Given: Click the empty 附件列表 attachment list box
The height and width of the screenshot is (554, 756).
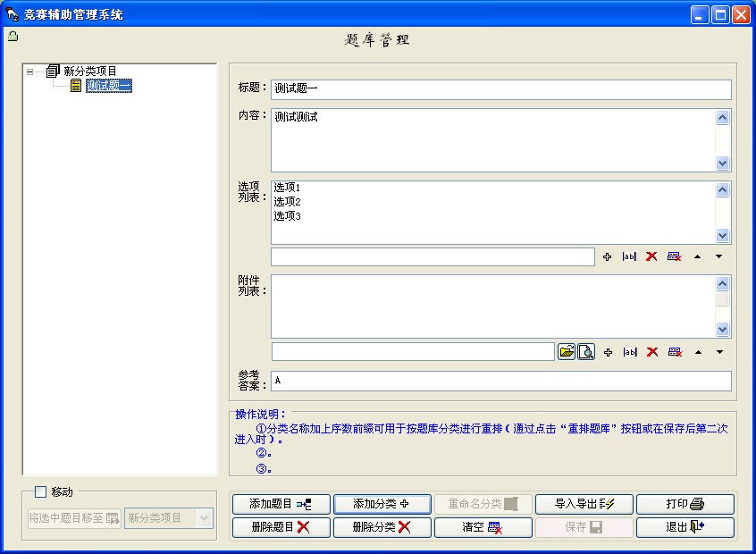Looking at the screenshot, I should (x=492, y=306).
